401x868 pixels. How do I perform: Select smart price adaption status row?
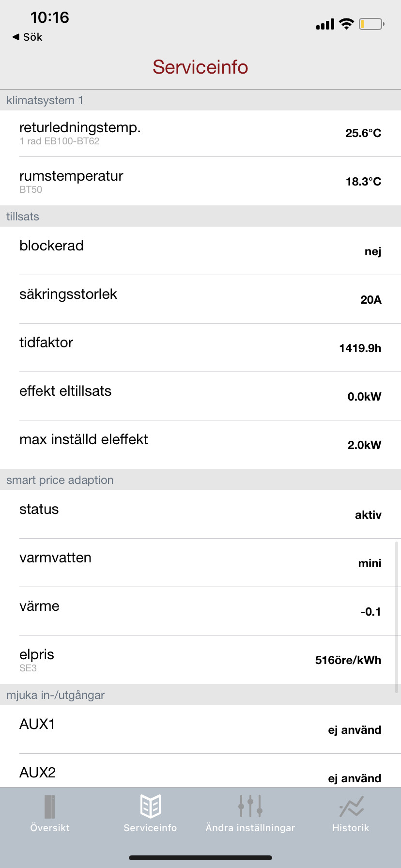tap(200, 514)
